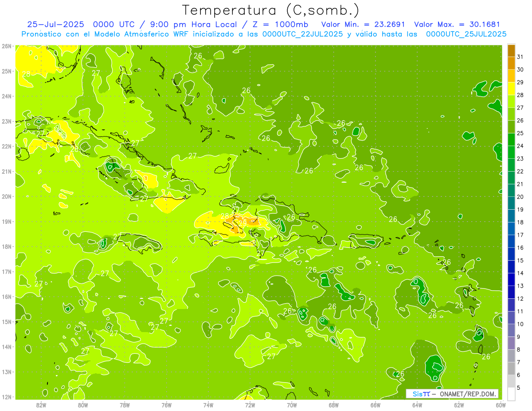
Task: Click latitude axis label "15N"
Action: [7, 321]
